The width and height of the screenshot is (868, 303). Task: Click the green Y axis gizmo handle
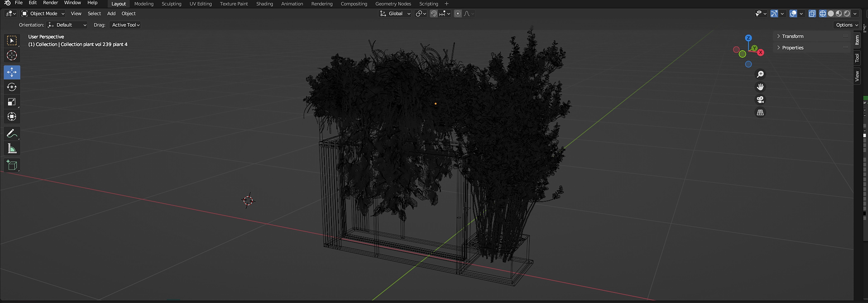pos(754,48)
